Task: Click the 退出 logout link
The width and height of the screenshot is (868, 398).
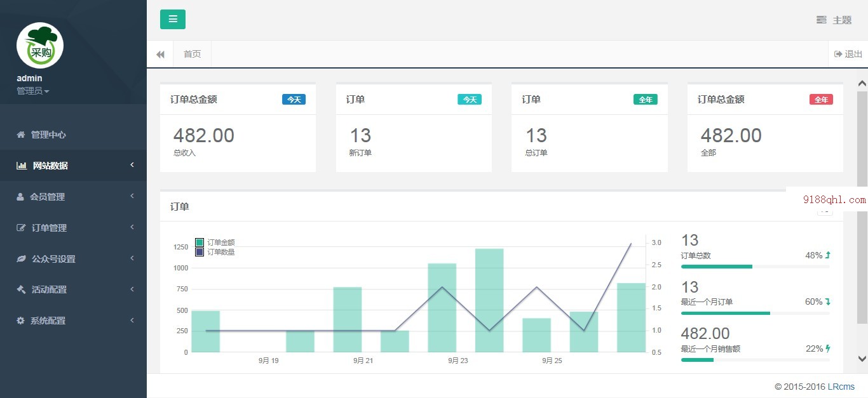Action: pos(848,55)
